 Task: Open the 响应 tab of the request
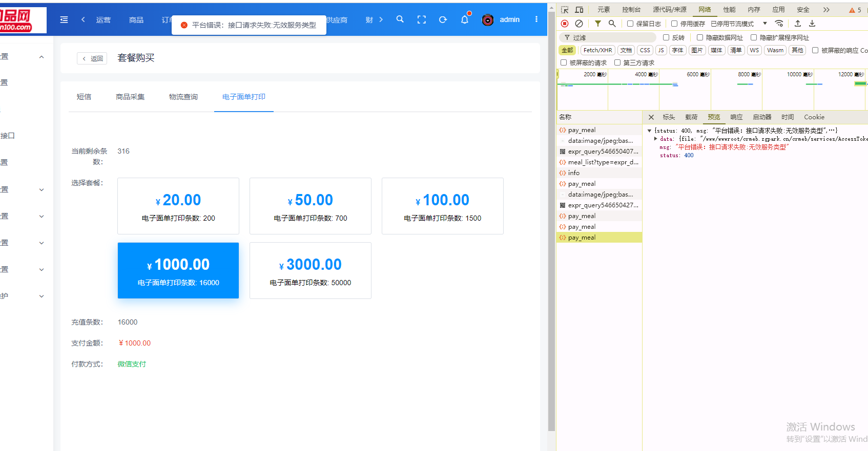[x=736, y=117]
